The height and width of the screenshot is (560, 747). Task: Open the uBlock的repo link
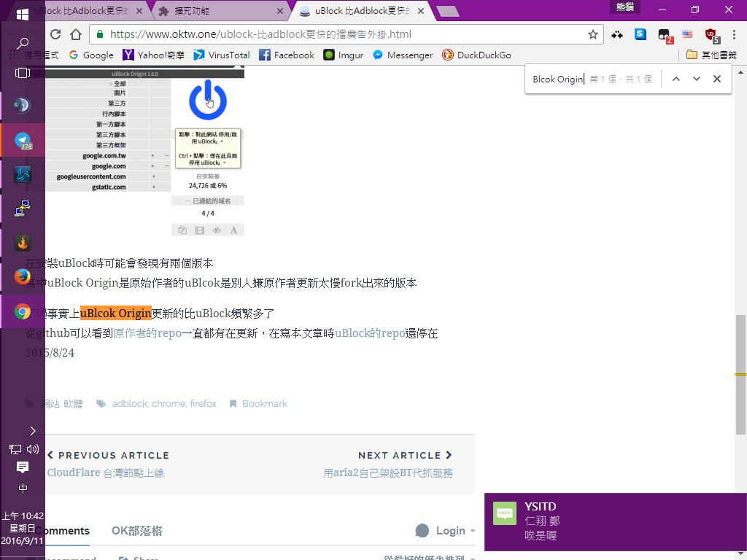tap(370, 333)
